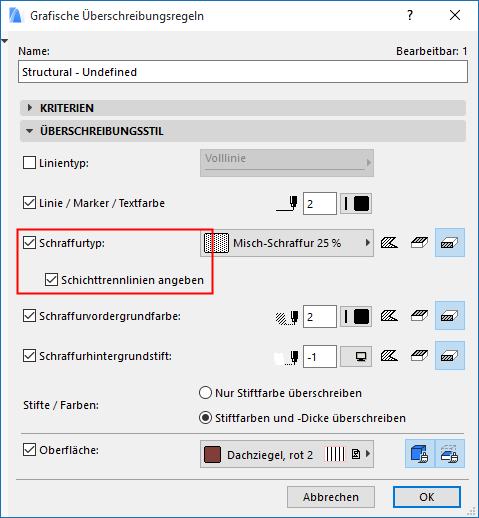Click background pen field showing -1
Viewport: 479px width, 518px height.
[320, 357]
